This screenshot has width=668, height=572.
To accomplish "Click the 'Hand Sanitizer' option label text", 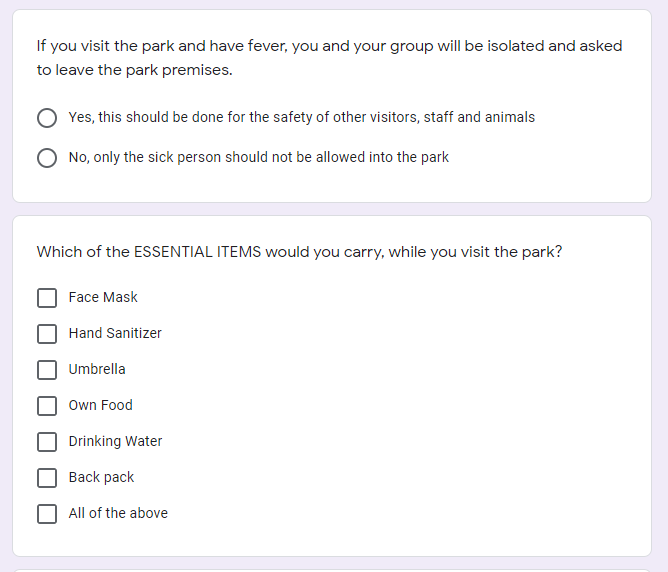I will [115, 333].
